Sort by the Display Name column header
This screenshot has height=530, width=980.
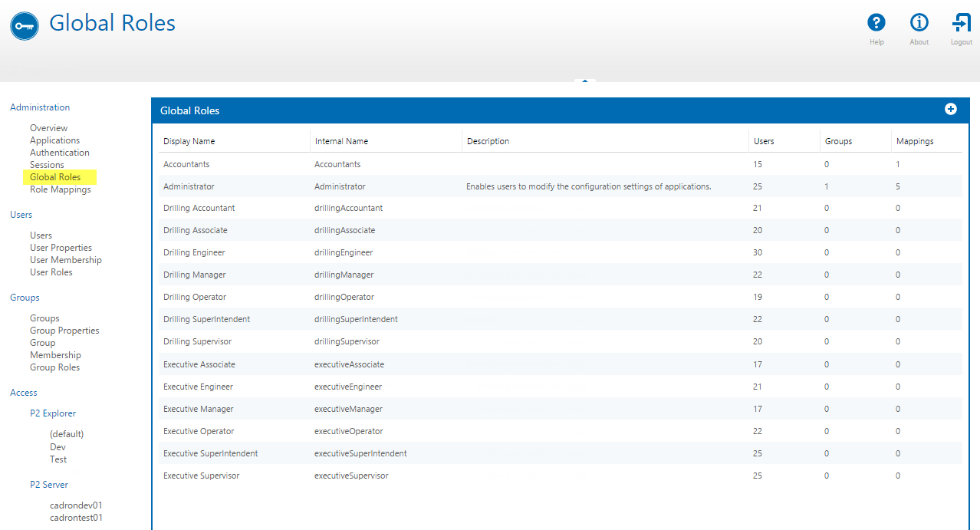click(189, 141)
